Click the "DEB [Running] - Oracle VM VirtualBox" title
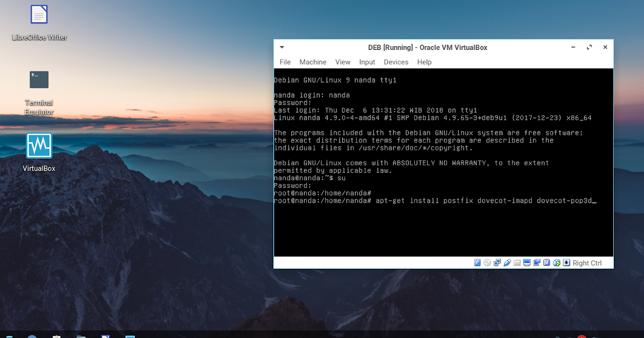 [428, 47]
